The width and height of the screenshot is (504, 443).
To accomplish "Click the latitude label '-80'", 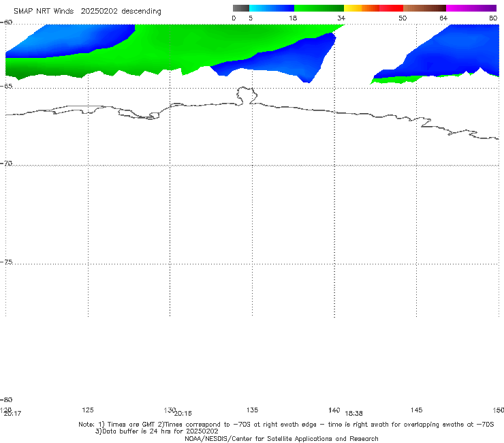I will 6,399.
